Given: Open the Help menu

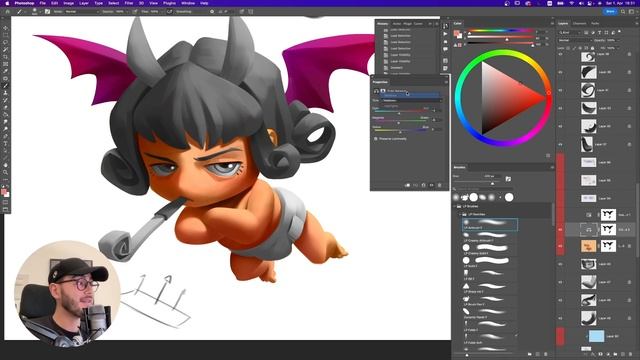Looking at the screenshot, I should 204,3.
